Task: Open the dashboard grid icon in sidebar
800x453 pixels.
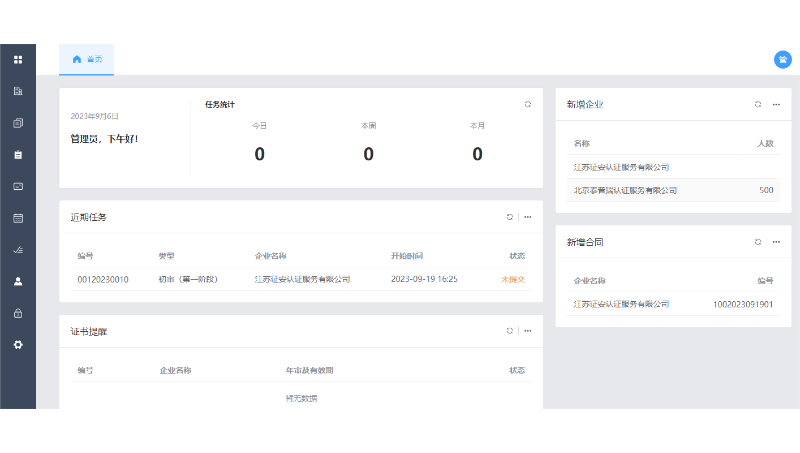Action: (18, 60)
